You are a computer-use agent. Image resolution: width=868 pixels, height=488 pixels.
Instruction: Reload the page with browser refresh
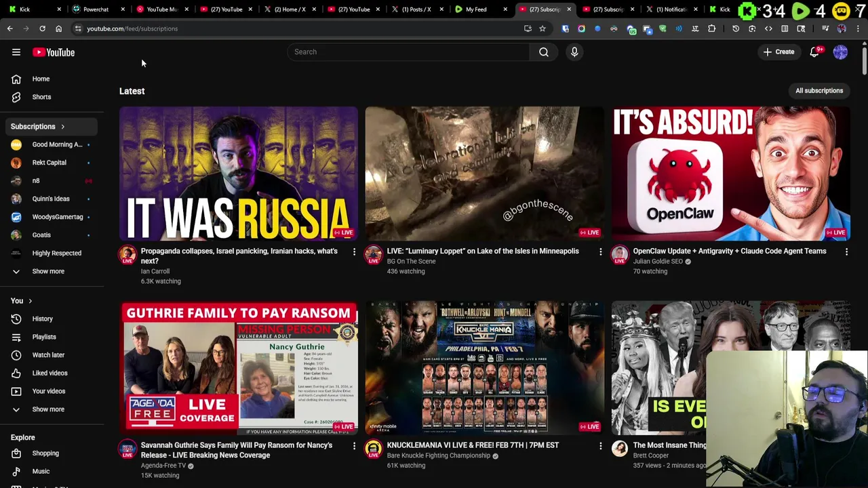[42, 28]
